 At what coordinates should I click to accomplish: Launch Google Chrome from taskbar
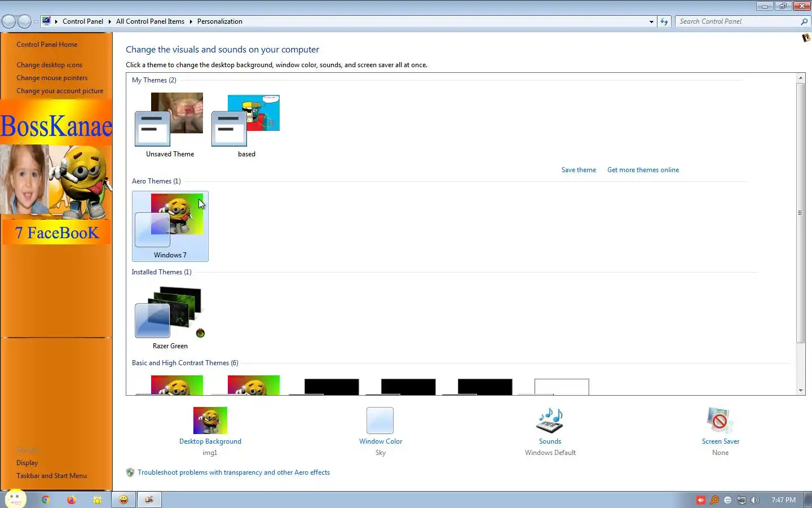coord(46,500)
